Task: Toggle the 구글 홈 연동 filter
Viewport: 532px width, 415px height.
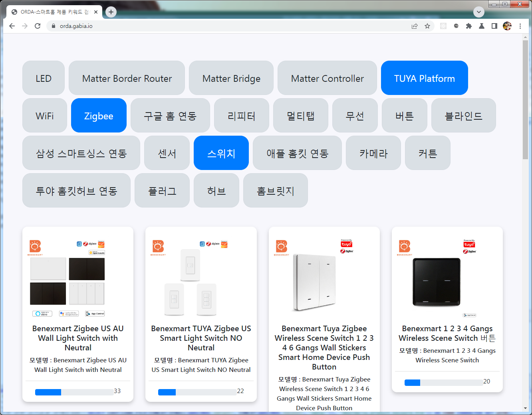Action: click(x=170, y=115)
